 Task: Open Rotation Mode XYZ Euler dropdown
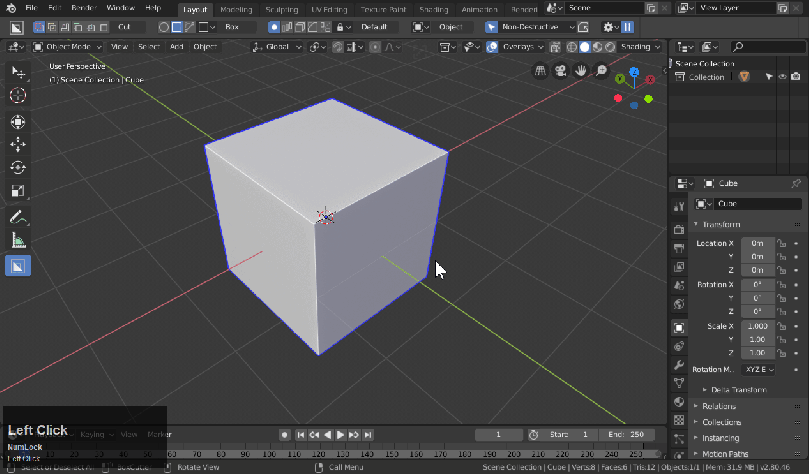(759, 369)
